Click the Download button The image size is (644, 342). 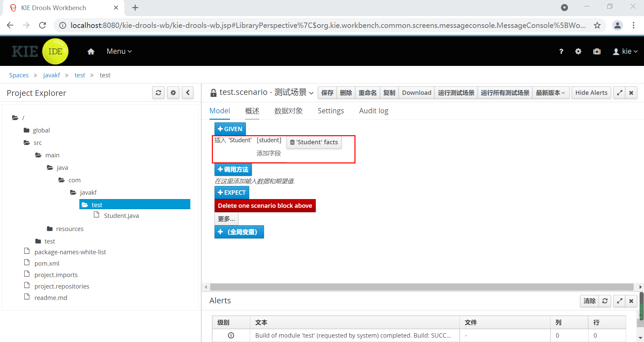pos(417,93)
